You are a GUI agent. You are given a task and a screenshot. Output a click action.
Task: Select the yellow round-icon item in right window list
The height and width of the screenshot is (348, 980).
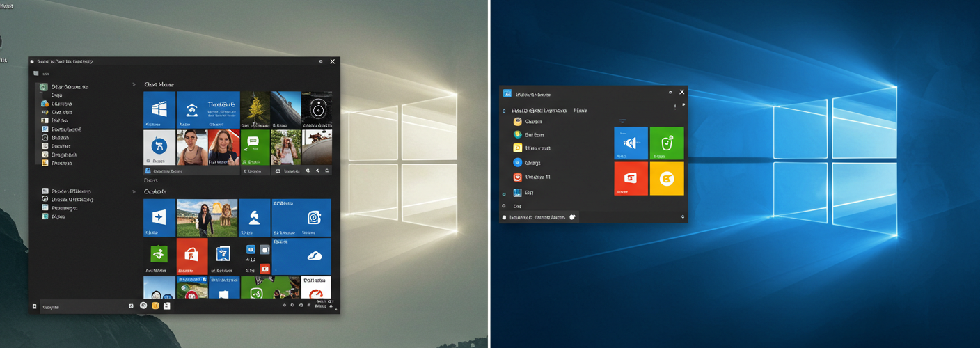(528, 122)
